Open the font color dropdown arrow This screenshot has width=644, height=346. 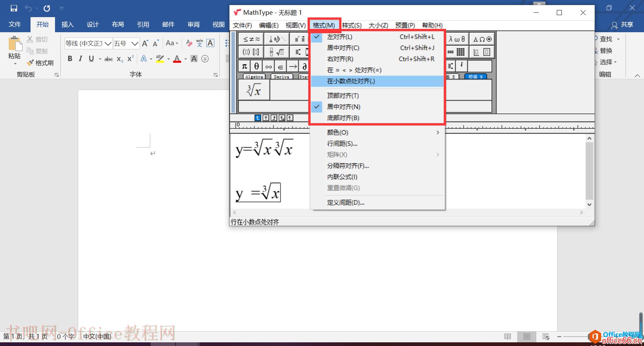(185, 59)
